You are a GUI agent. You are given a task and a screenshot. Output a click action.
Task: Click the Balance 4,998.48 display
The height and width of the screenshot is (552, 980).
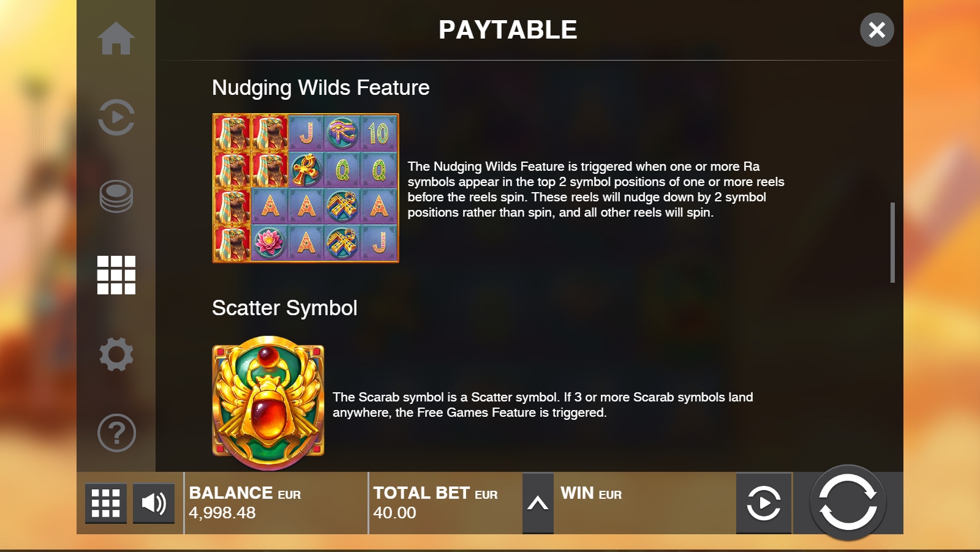(x=276, y=503)
